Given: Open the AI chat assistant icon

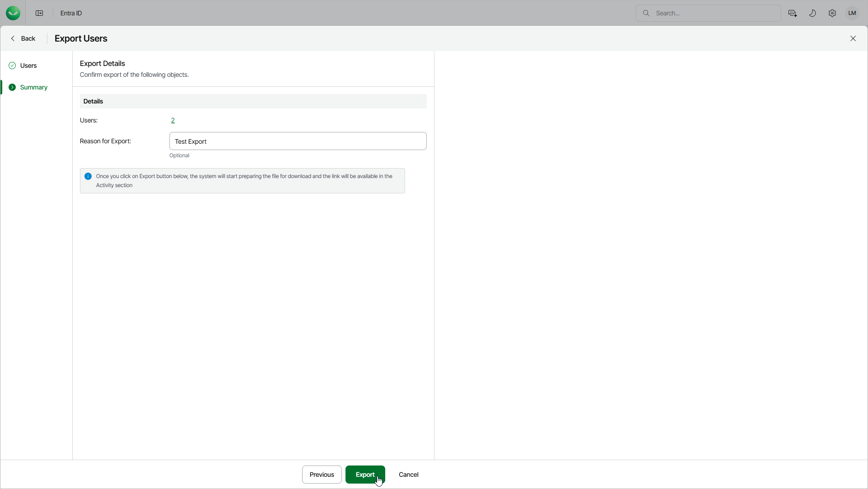Looking at the screenshot, I should [792, 13].
